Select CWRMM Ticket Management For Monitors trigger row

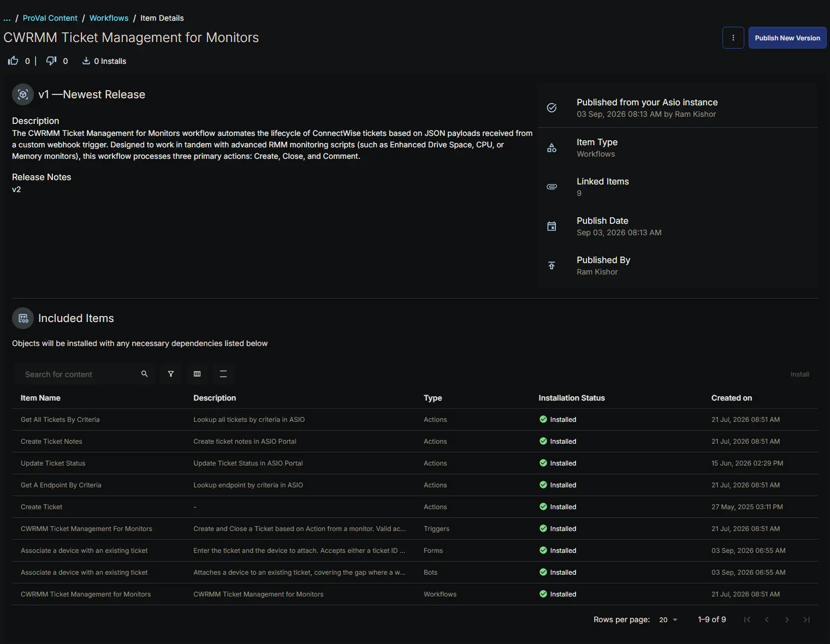(415, 528)
